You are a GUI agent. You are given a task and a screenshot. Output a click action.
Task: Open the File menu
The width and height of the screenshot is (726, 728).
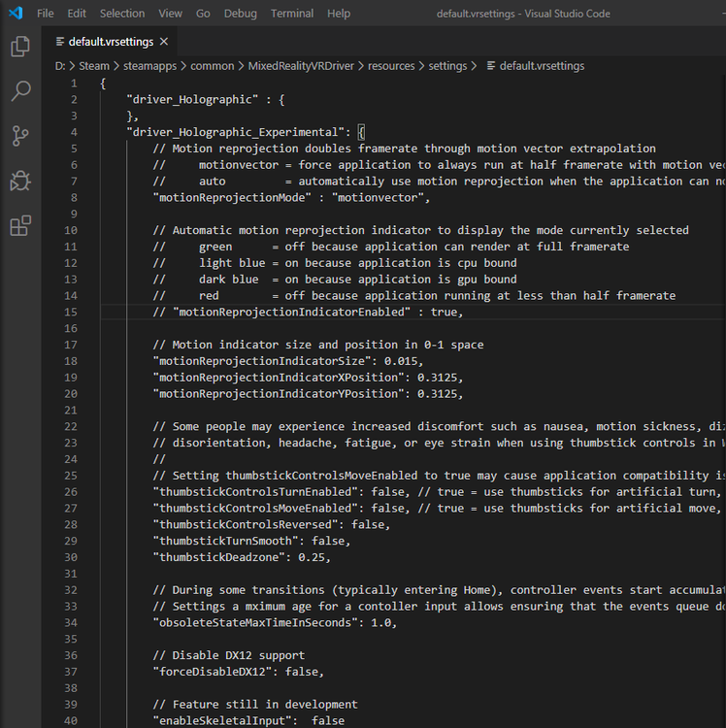[x=45, y=14]
